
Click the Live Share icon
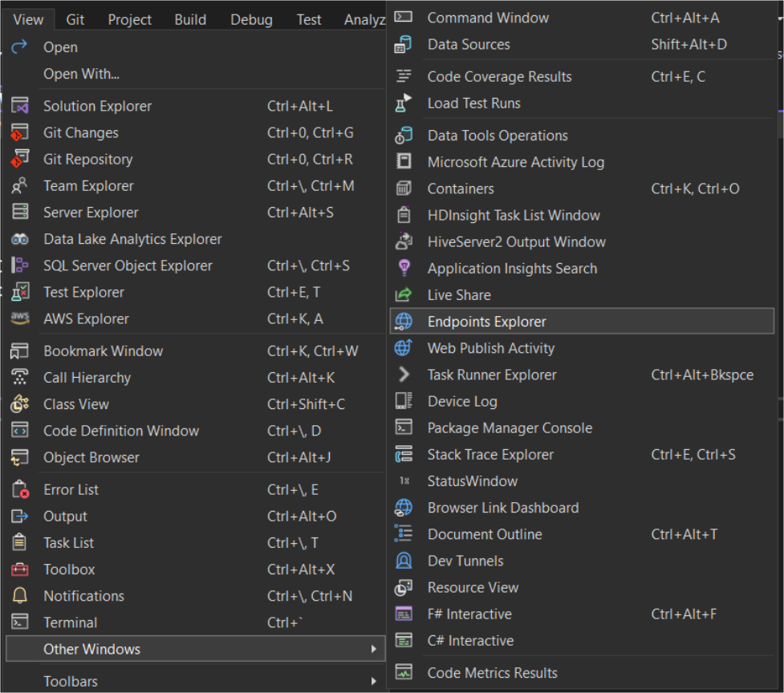pos(404,295)
